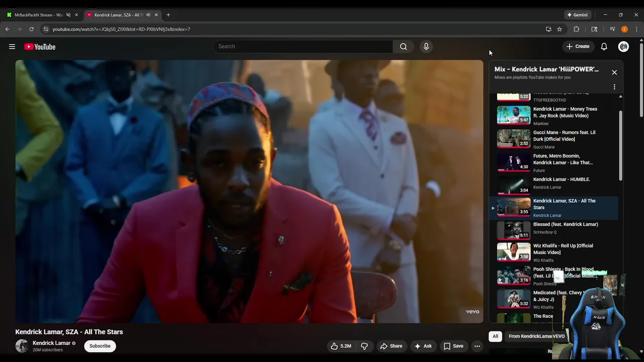Viewport: 644px width, 362px height.
Task: Open mix playlist three-dot options
Action: coord(614,87)
